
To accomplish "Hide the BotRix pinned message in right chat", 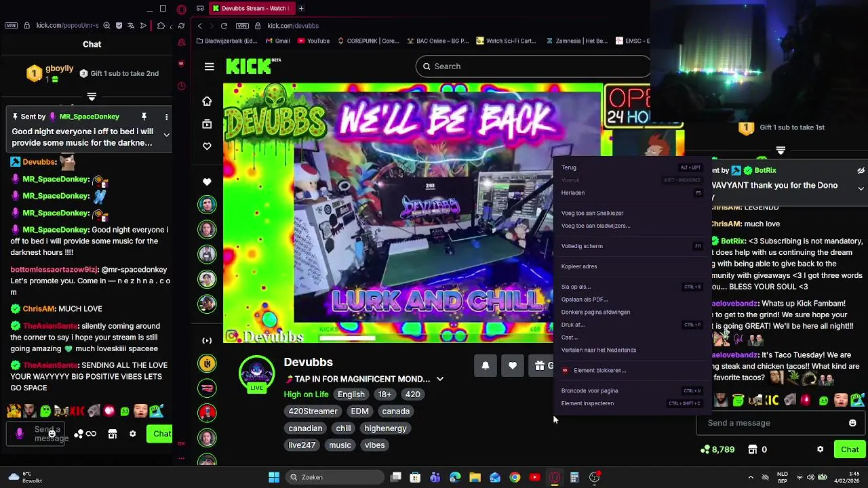I will 861,171.
